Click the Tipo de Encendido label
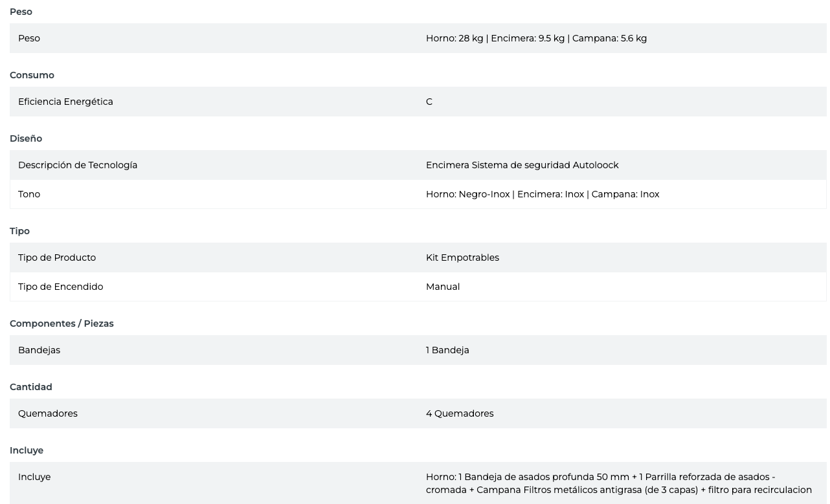This screenshot has width=830, height=504. click(x=60, y=287)
